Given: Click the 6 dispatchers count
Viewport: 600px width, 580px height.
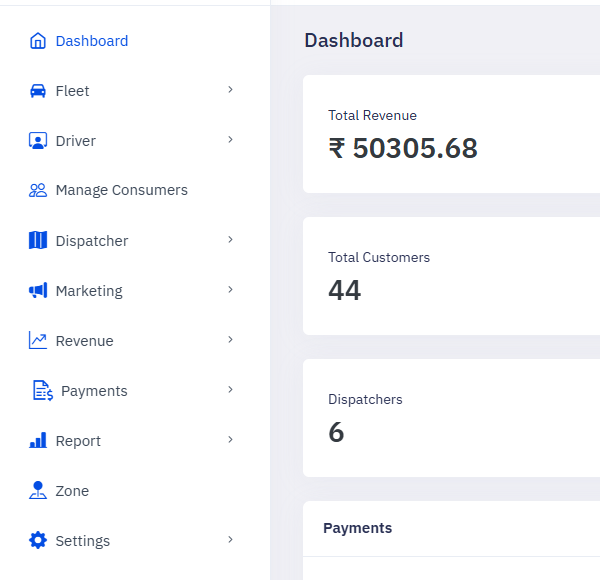Looking at the screenshot, I should [336, 432].
